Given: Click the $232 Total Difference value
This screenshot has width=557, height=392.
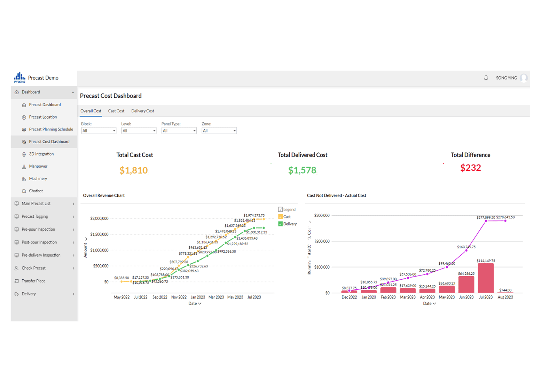Looking at the screenshot, I should [x=471, y=168].
